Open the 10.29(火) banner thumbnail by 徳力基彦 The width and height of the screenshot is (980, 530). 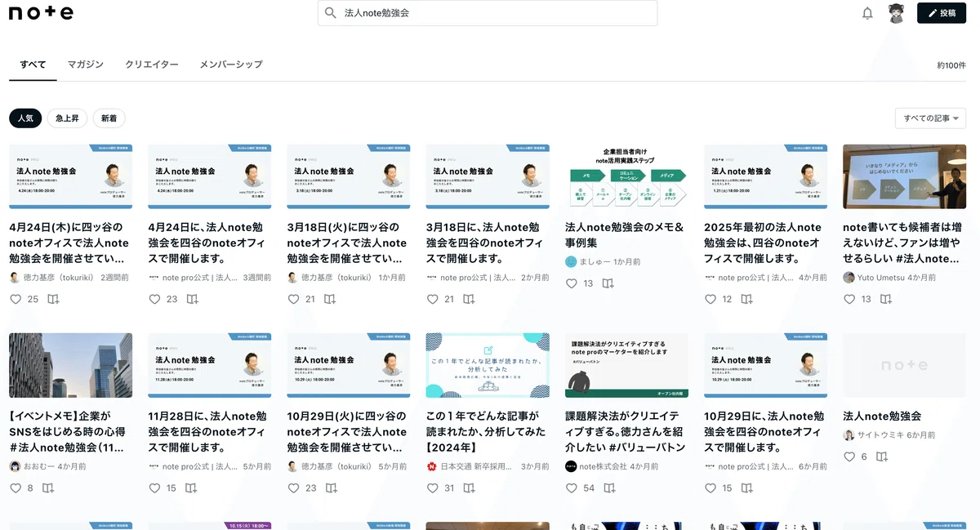[x=349, y=365]
